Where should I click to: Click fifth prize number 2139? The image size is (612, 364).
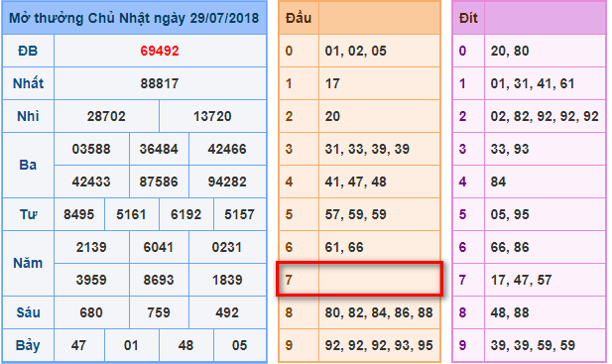coord(91,247)
